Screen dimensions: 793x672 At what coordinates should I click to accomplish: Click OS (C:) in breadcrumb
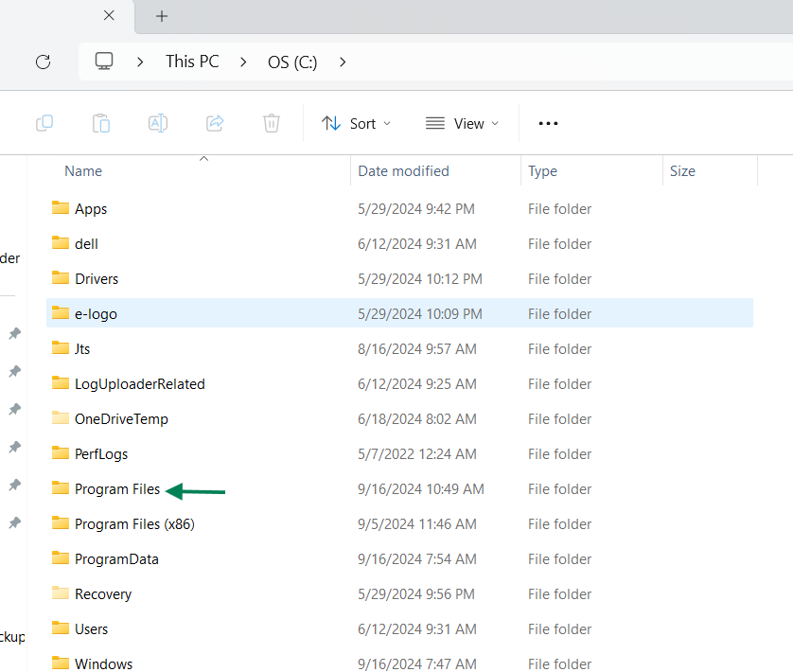pos(292,62)
